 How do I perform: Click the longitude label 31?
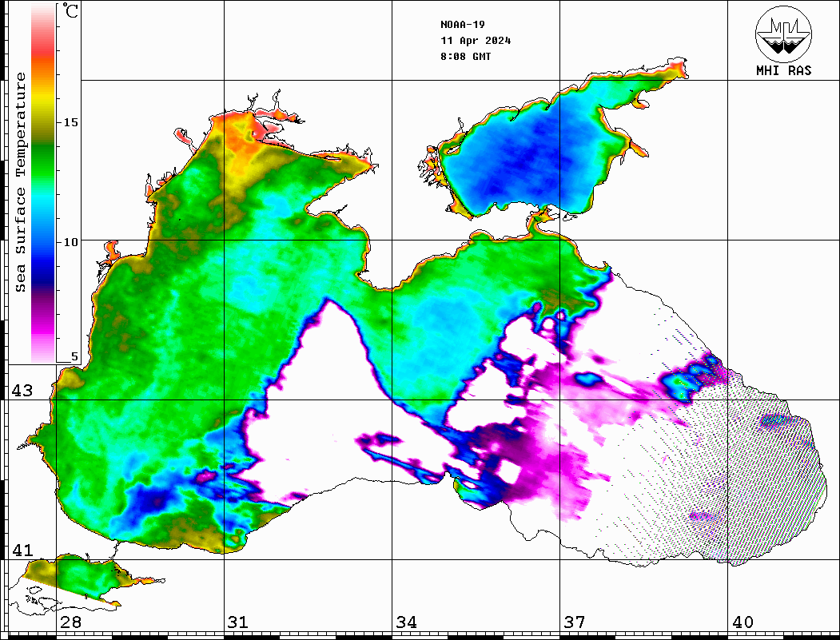click(x=238, y=622)
